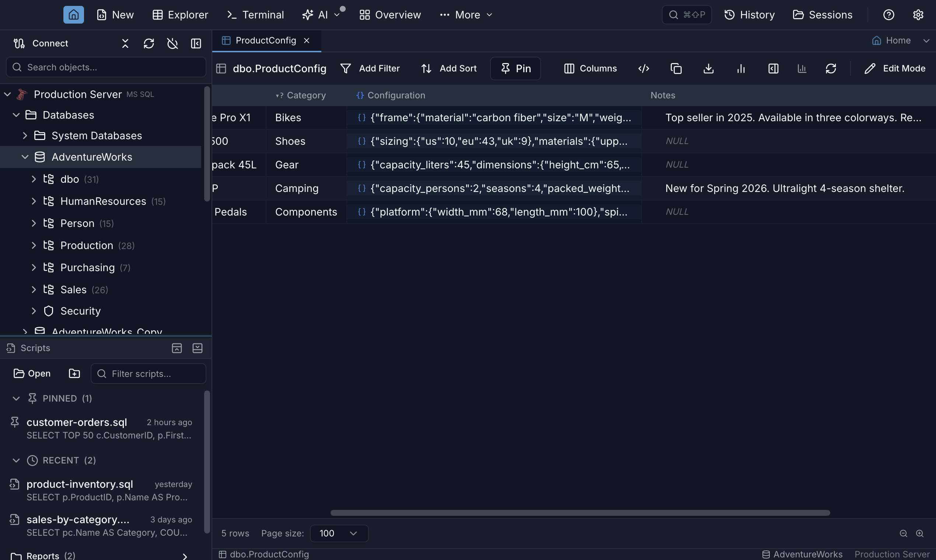Open JSON viewer icon in Bikes row
Screen dimensions: 936x560
click(362, 118)
